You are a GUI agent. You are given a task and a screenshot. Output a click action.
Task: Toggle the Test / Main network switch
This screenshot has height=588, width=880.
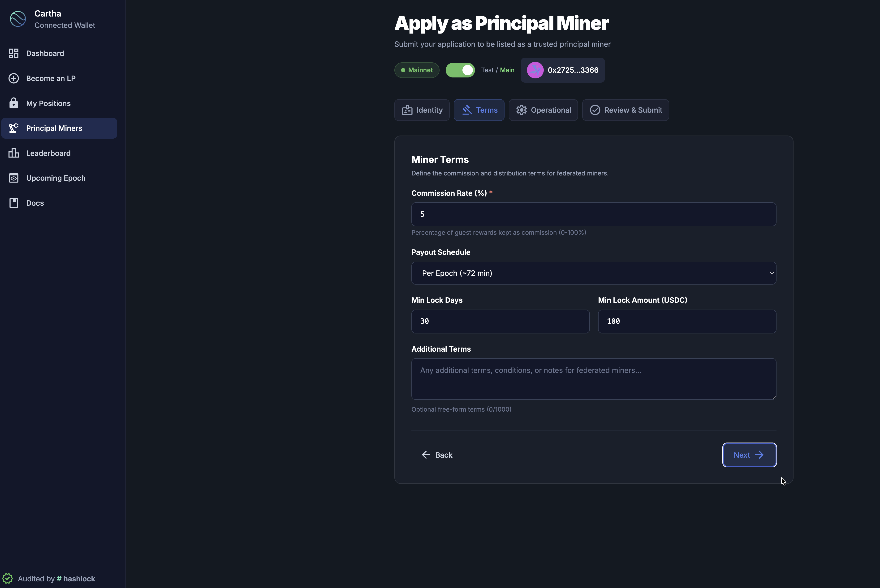(460, 70)
